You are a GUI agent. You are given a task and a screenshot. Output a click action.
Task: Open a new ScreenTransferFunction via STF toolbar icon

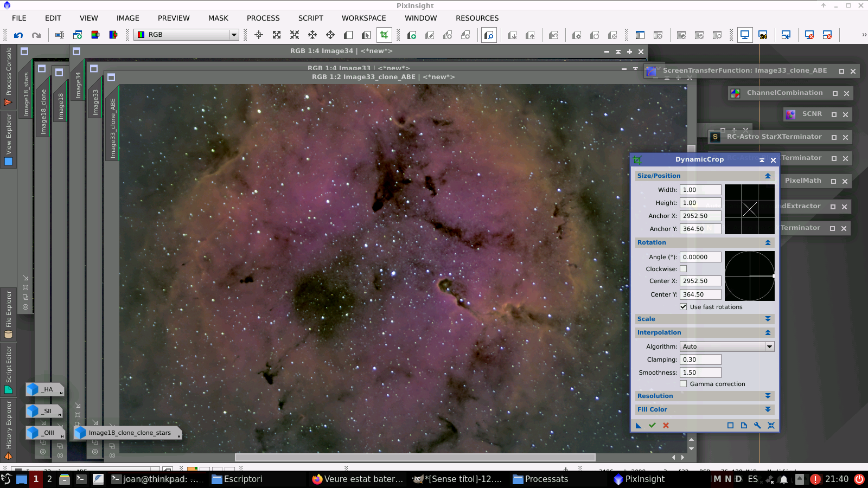[745, 34]
